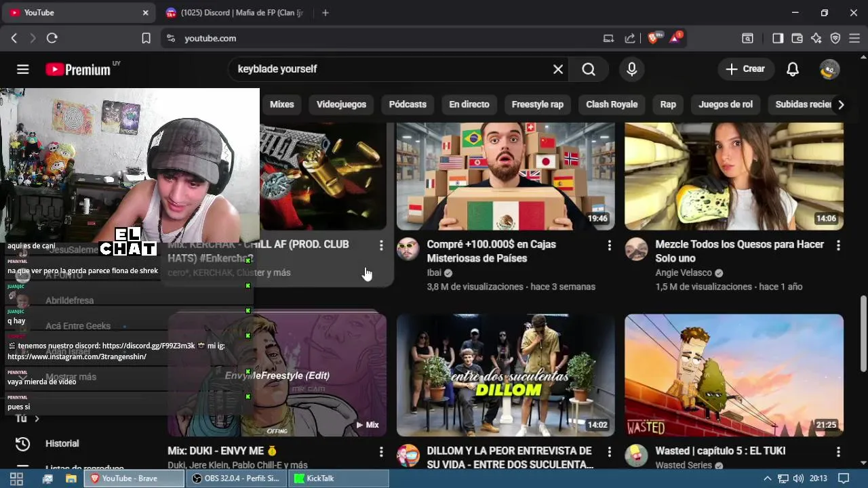This screenshot has height=488, width=868.
Task: Open the Wasted EL TUKI video thumbnail
Action: [x=734, y=375]
